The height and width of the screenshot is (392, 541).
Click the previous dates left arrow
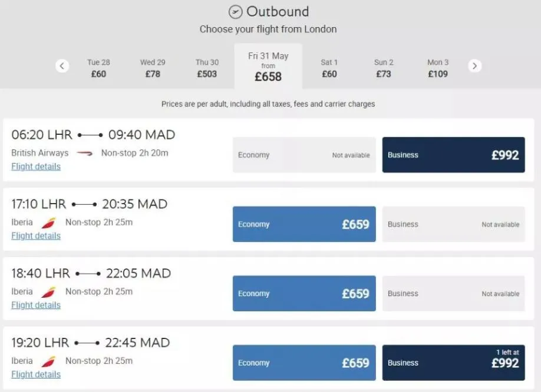pos(62,66)
